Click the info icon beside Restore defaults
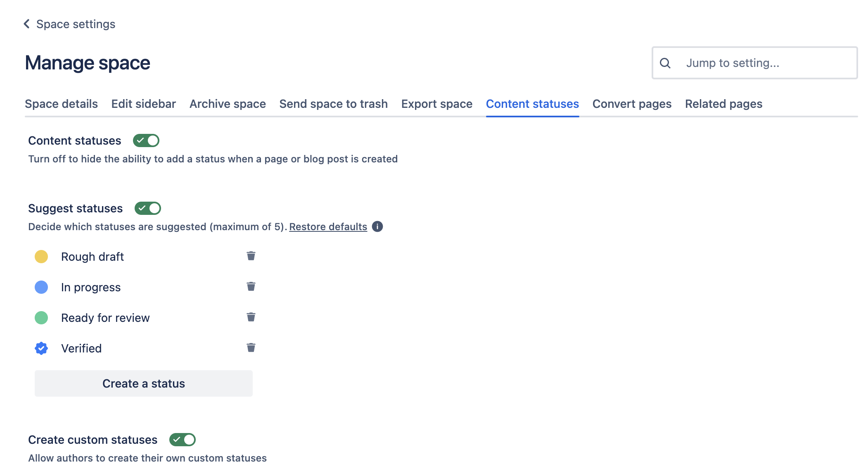Image resolution: width=868 pixels, height=476 pixels. (377, 226)
